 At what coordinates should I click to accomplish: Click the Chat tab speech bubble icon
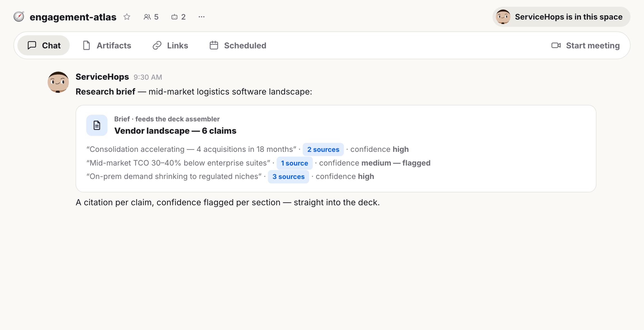32,45
